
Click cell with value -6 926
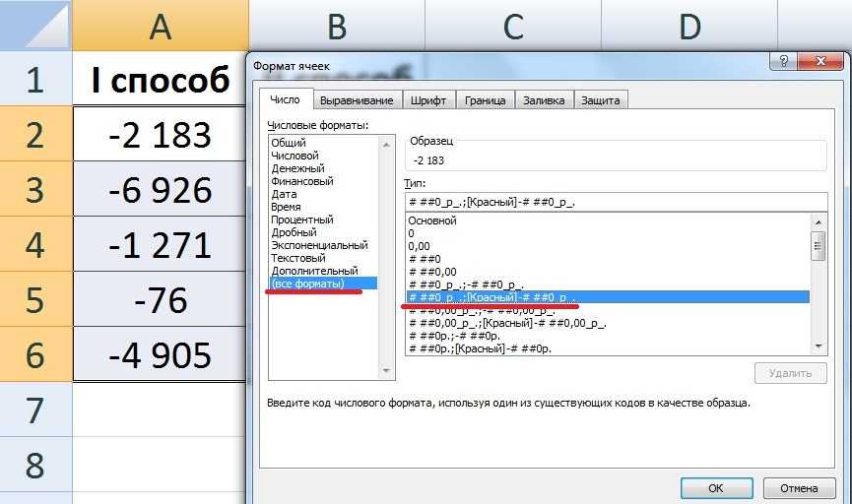tap(160, 189)
